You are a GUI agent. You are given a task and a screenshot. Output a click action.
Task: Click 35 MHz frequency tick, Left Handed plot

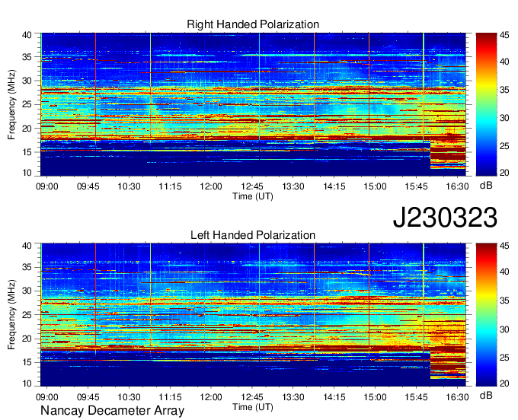click(27, 267)
